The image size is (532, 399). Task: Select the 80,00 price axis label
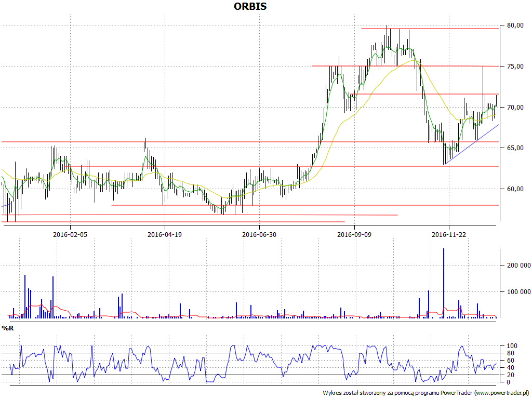[515, 25]
